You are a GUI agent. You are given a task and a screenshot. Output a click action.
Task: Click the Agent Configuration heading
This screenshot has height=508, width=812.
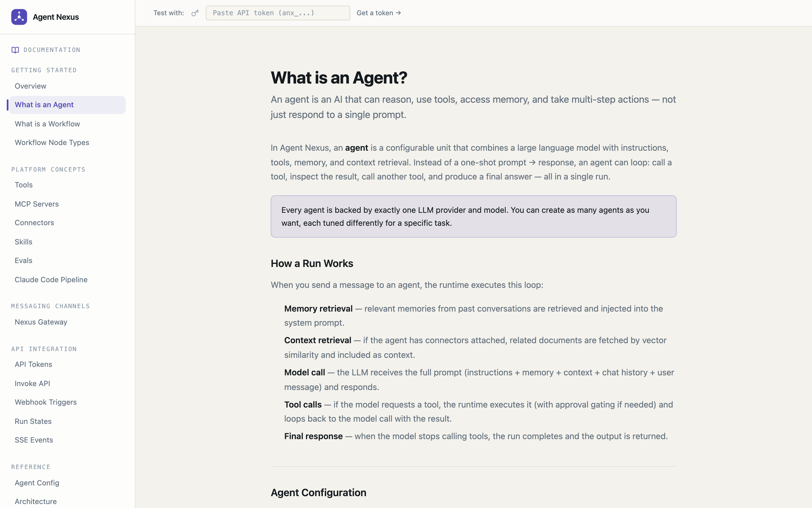tap(318, 492)
